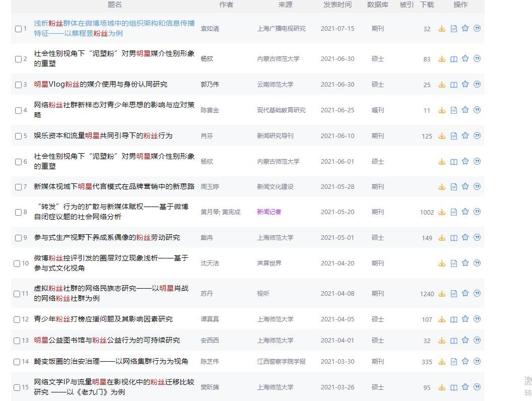Click HTML read icon in row 7
Screen dimensions: 532x401
[453, 187]
